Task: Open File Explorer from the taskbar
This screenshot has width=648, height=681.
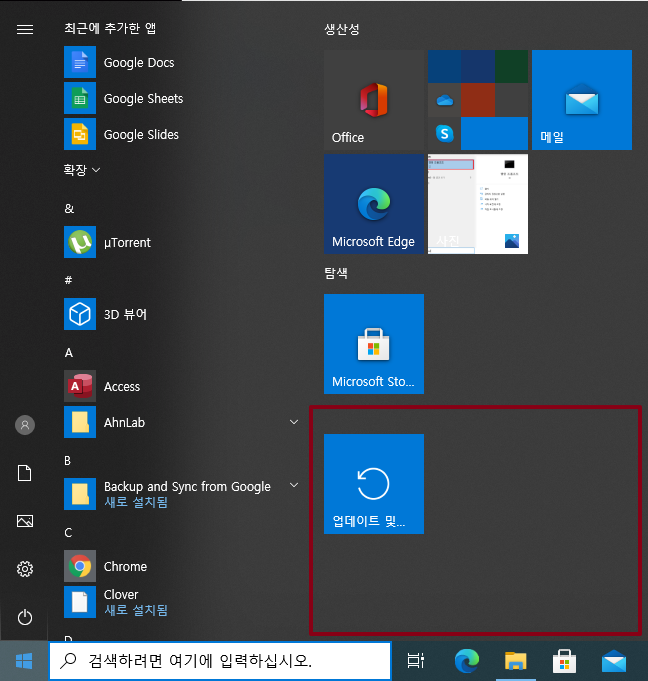Action: [x=516, y=661]
